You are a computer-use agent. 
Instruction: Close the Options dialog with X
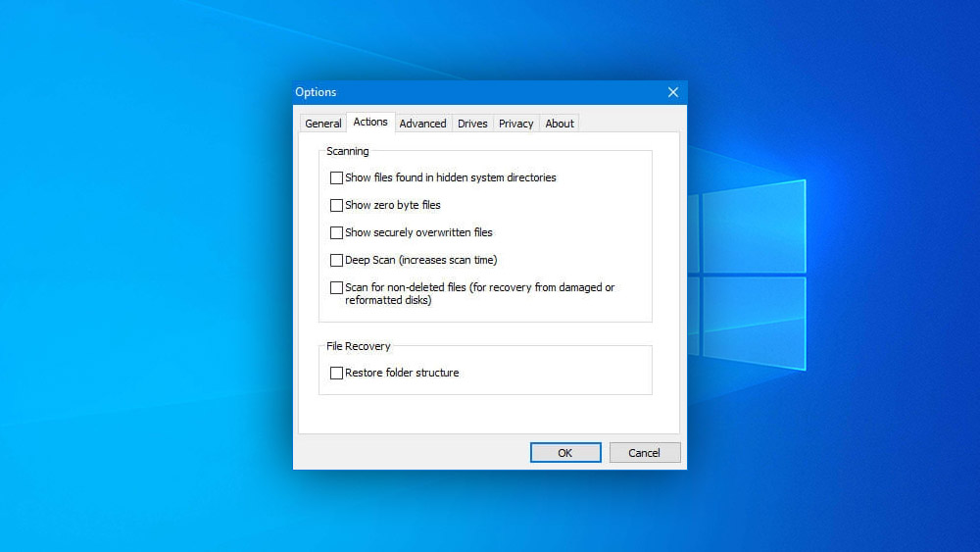click(673, 92)
